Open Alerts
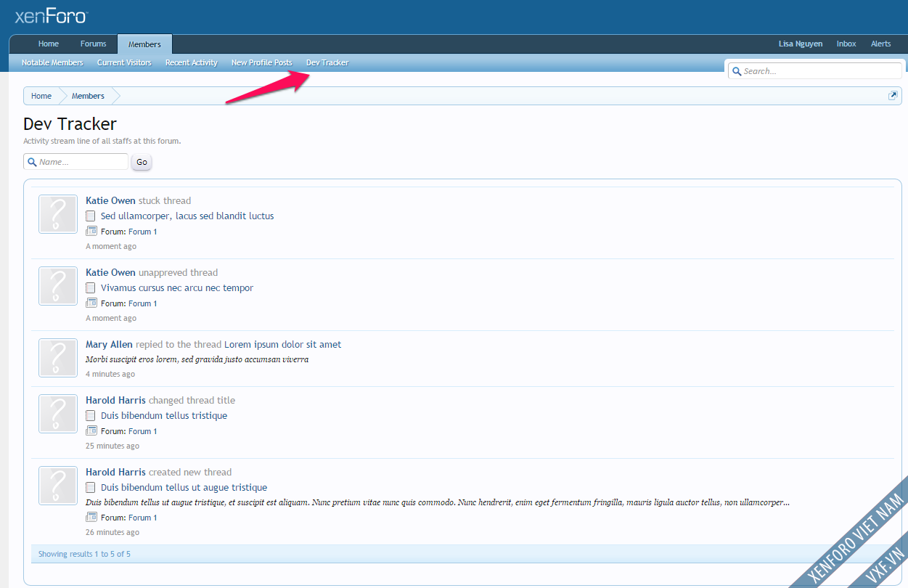 [x=881, y=44]
